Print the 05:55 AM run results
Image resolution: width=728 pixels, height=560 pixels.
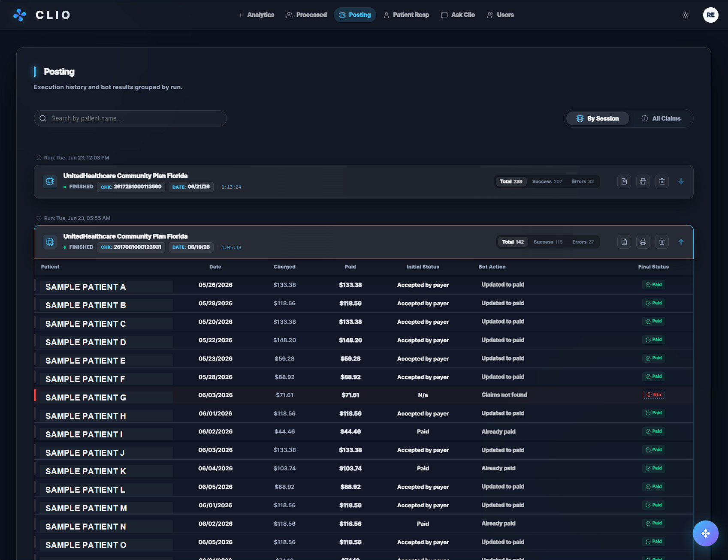[x=643, y=242]
